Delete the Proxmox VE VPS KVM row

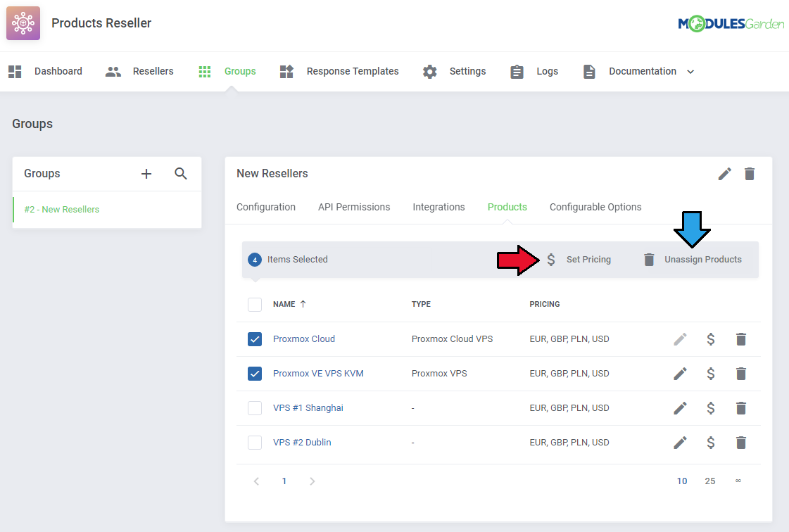(x=741, y=374)
